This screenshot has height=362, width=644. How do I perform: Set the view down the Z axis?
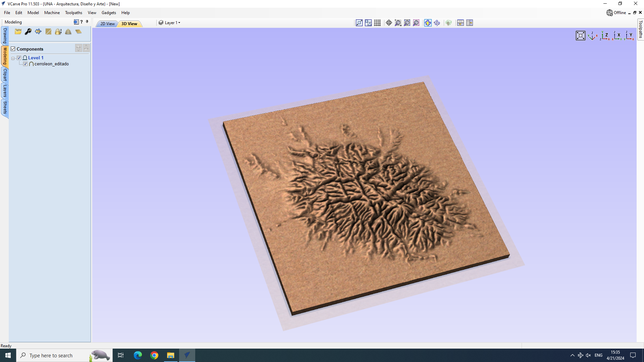click(605, 36)
